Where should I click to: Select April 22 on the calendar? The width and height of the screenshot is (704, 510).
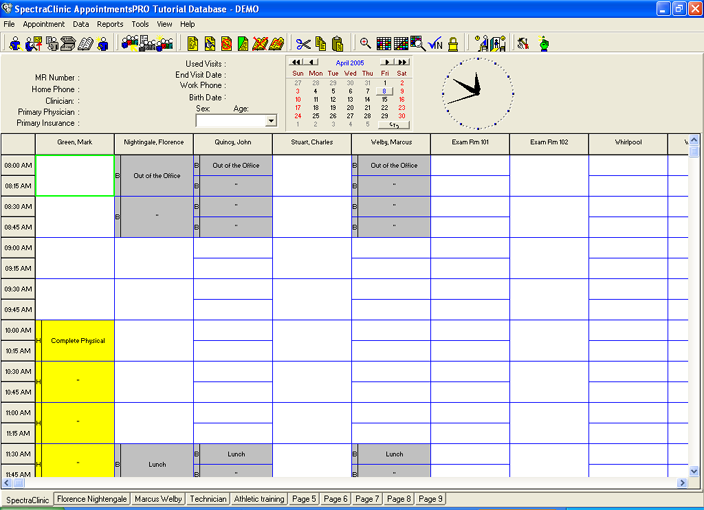[384, 108]
